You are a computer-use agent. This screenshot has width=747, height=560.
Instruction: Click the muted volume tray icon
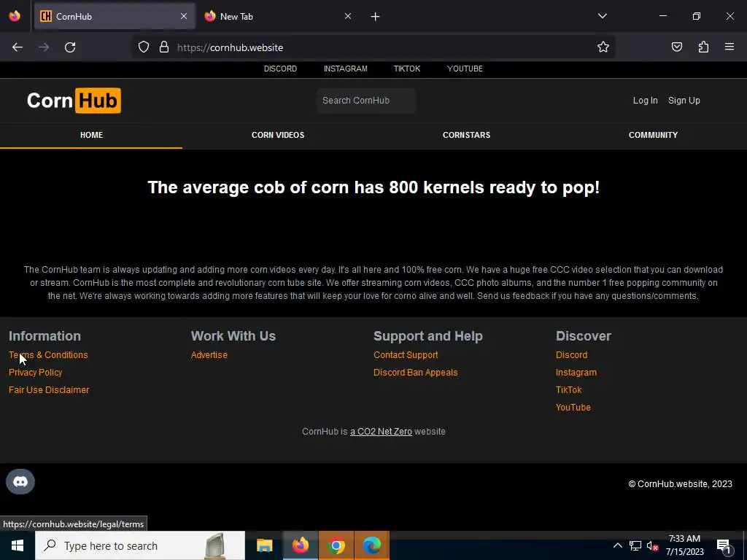click(x=652, y=545)
